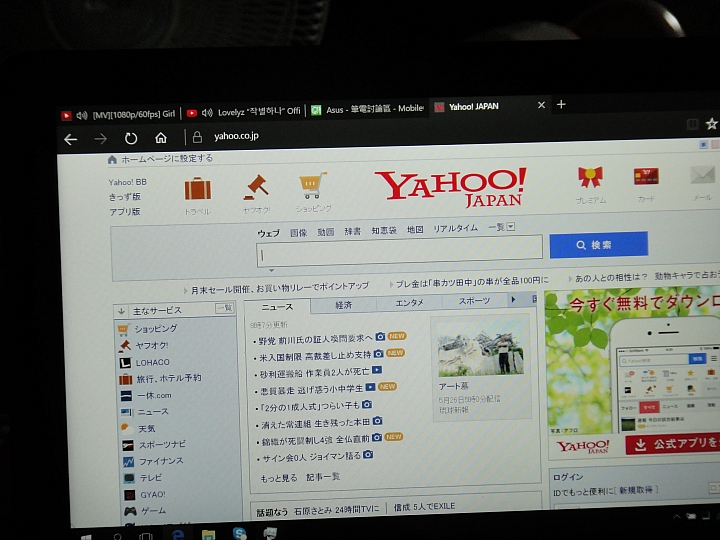720x540 pixels.
Task: Click the 公式アプリ download button
Action: coord(673,444)
